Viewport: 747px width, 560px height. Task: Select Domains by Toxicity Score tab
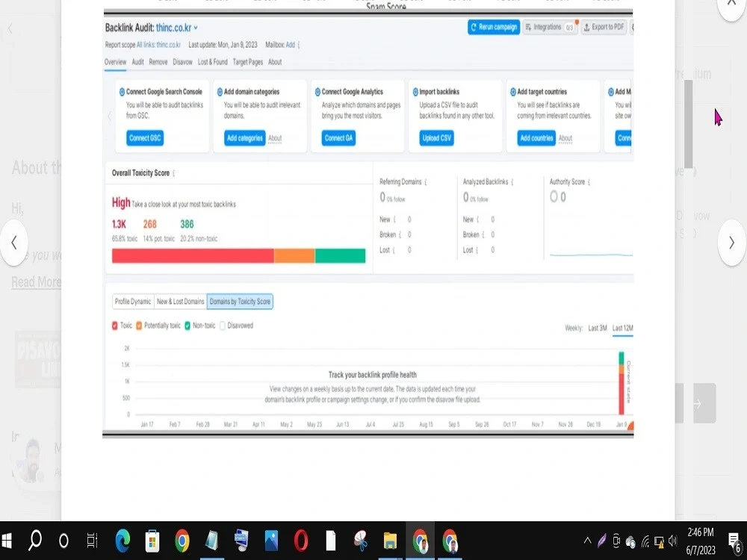coord(240,302)
